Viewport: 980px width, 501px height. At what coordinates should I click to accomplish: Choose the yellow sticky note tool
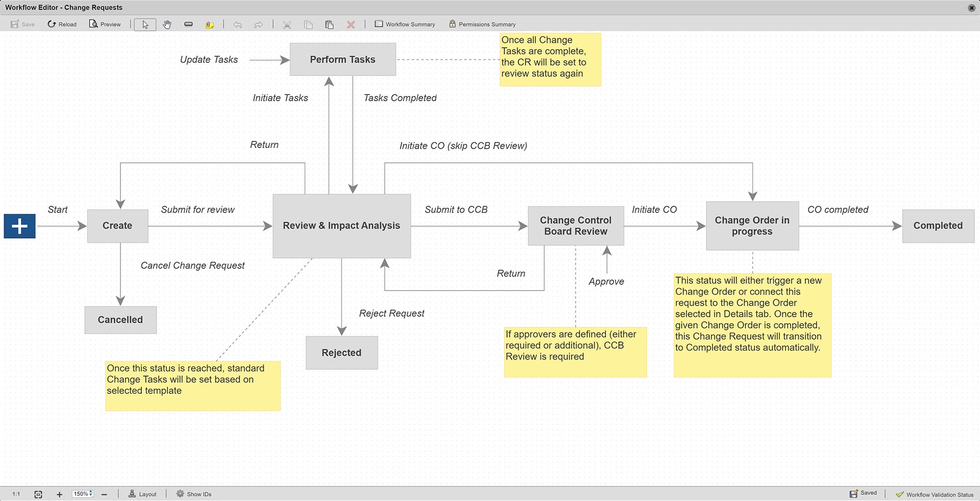[209, 25]
